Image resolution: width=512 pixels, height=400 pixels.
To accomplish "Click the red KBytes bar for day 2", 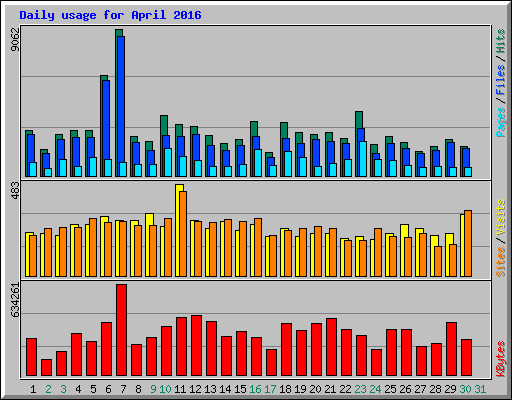I will pos(46,368).
